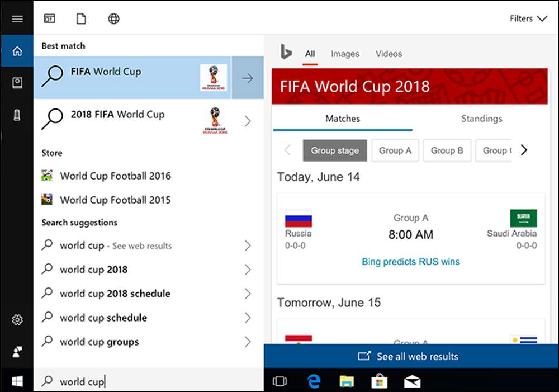Select the Home icon in sidebar

[17, 51]
